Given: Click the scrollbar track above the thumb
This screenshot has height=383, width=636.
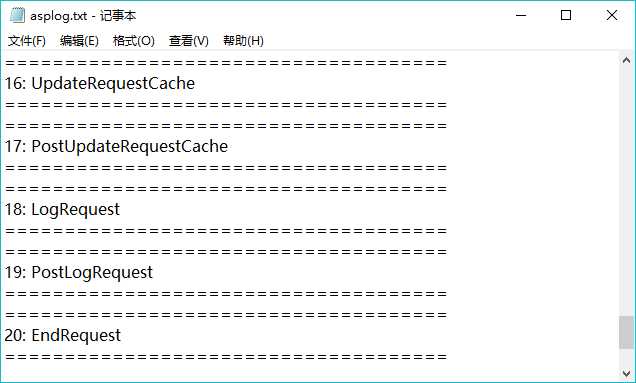Looking at the screenshot, I should click(626, 191).
